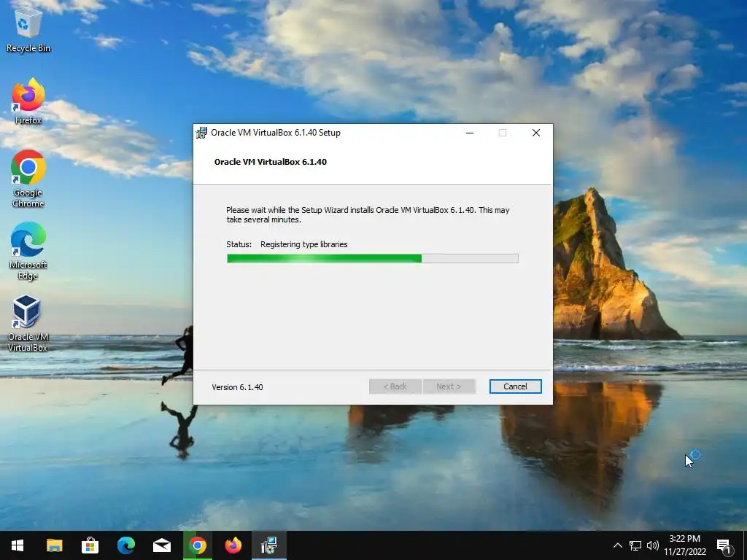The image size is (747, 560).
Task: Close the VirtualBox Setup window
Action: coord(536,133)
